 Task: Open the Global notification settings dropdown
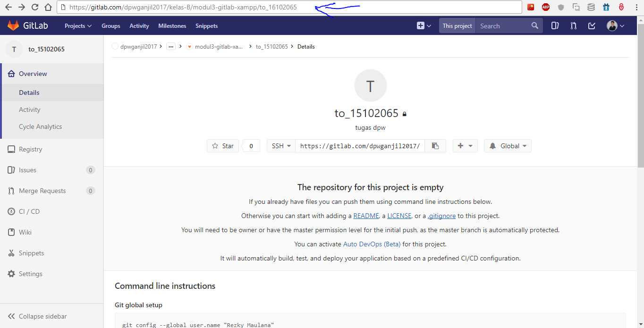pos(508,145)
